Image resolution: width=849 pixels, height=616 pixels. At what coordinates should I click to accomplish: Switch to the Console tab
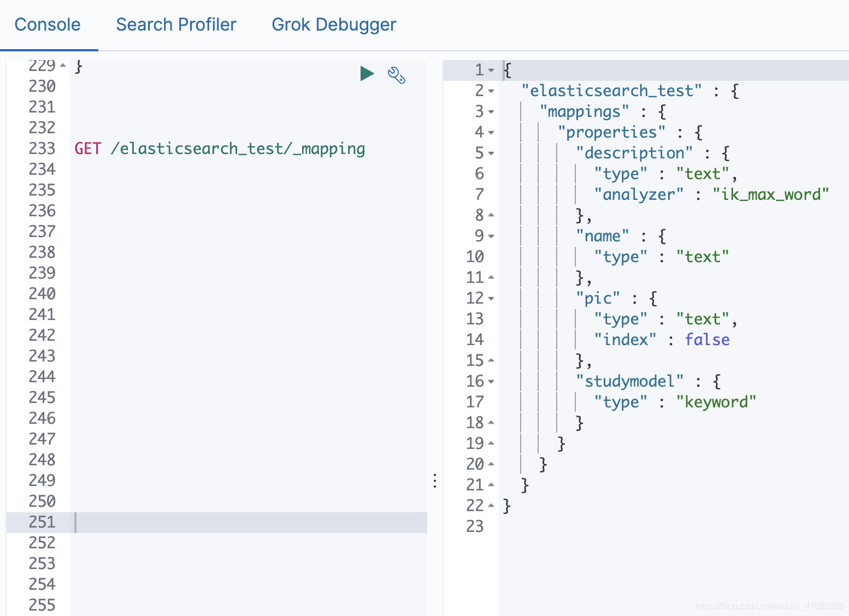click(x=48, y=25)
